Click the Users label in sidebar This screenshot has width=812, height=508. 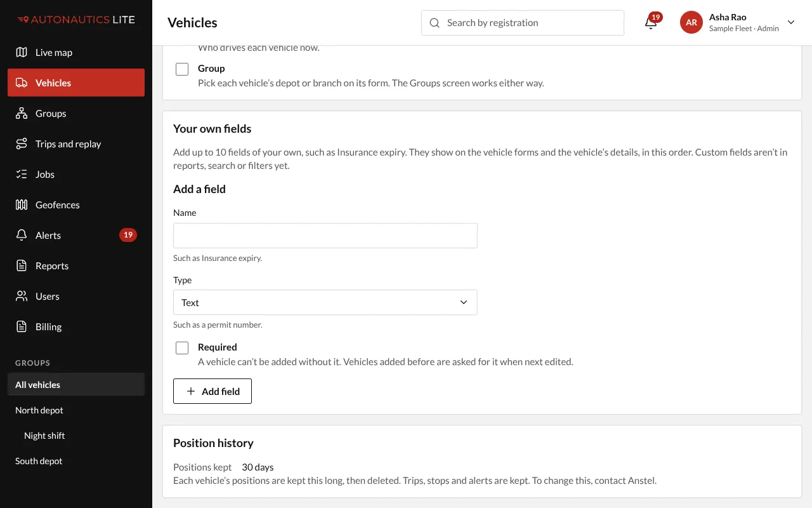coord(48,296)
